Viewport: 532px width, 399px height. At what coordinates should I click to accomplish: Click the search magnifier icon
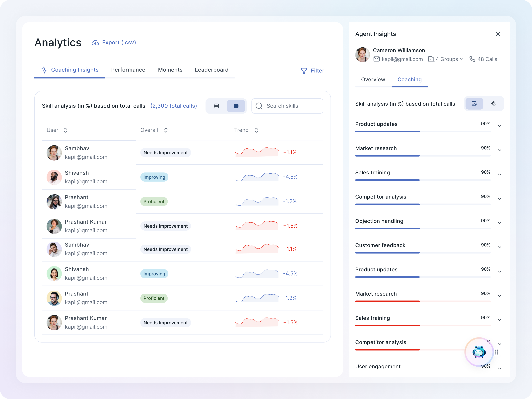pos(259,106)
